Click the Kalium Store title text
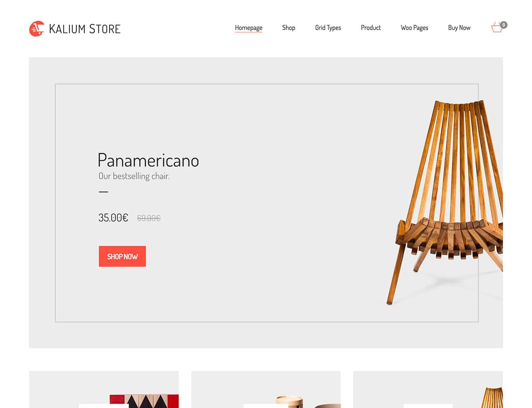This screenshot has height=408, width=532. pyautogui.click(x=85, y=29)
